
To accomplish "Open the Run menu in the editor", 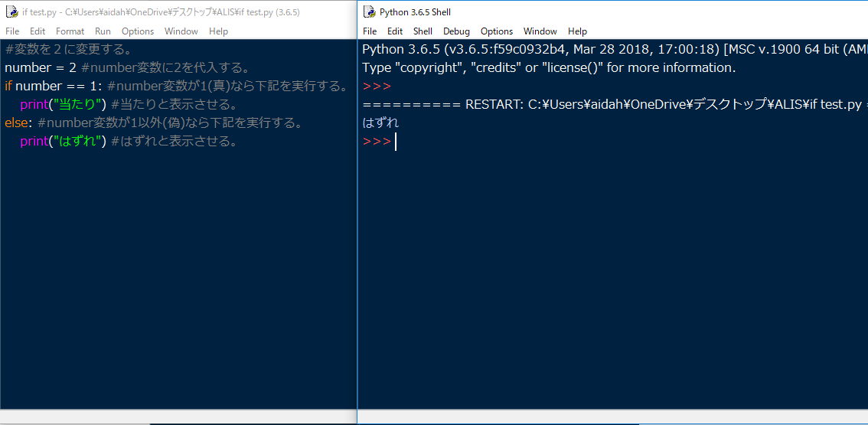I will point(103,31).
